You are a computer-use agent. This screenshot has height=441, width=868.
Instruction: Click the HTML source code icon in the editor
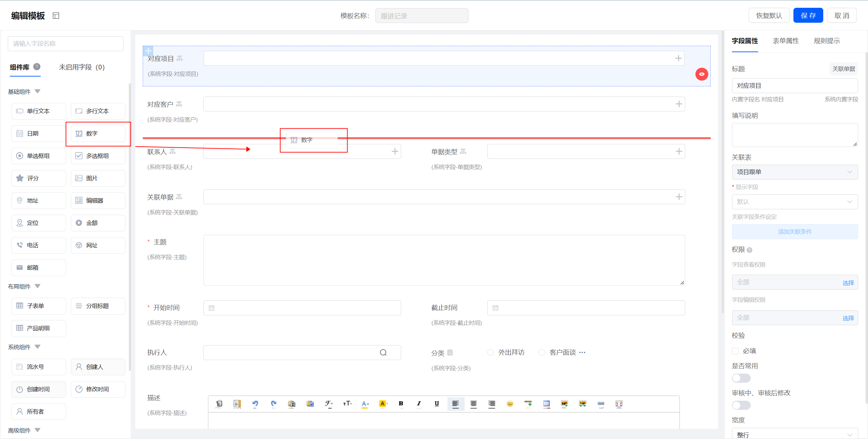click(219, 404)
